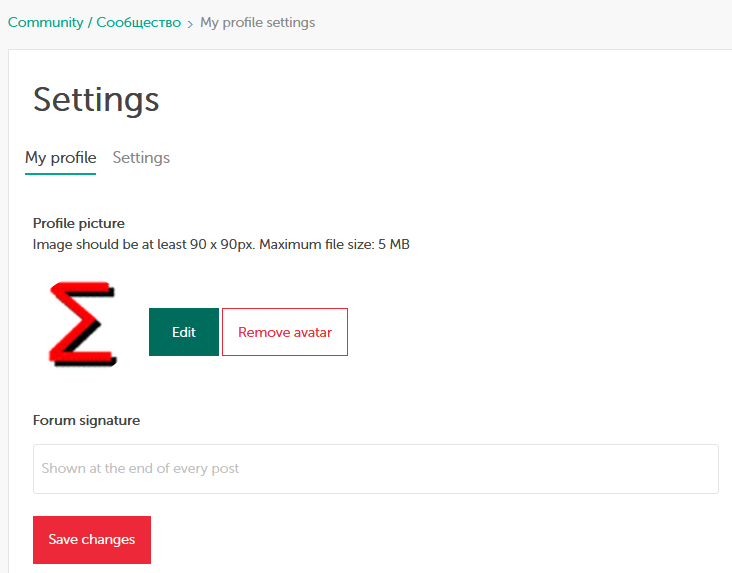The image size is (732, 573).
Task: Open the Community / Сообщество breadcrumb link
Action: point(94,22)
